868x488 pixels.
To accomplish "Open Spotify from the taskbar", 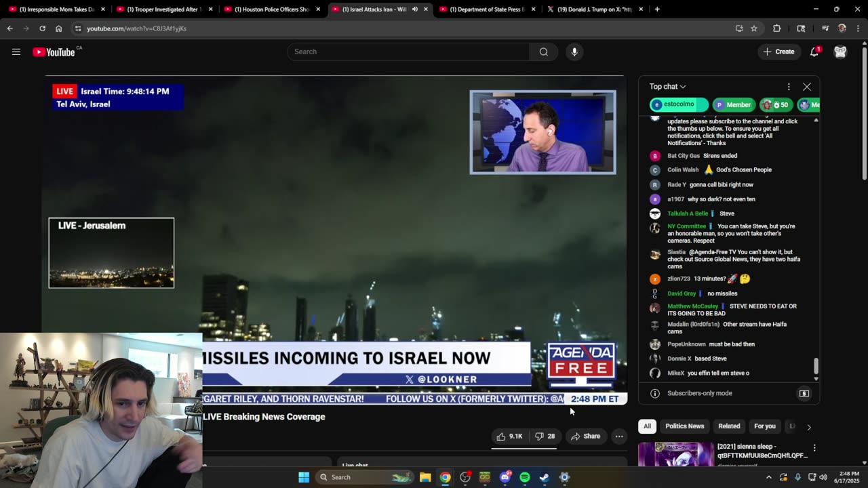I will (525, 477).
